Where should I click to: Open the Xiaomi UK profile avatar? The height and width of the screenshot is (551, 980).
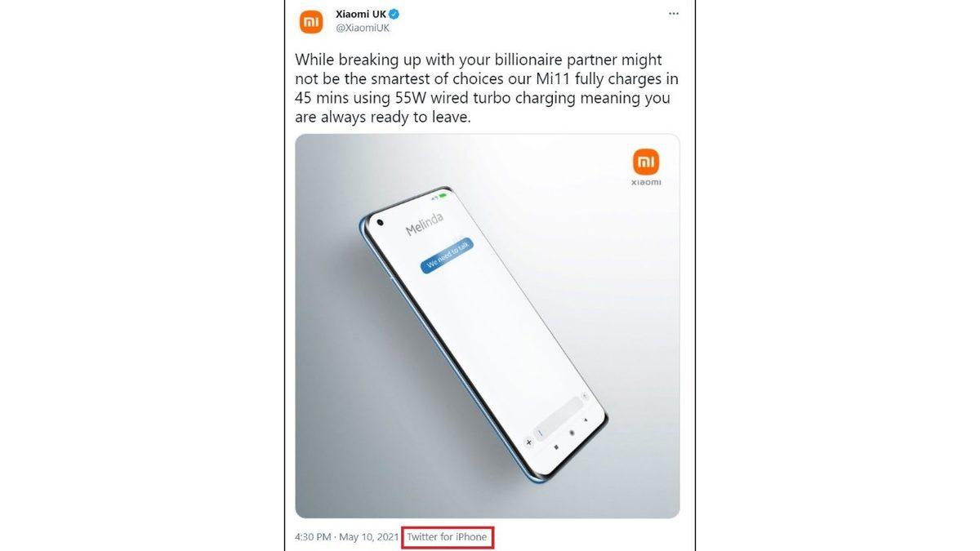coord(311,22)
